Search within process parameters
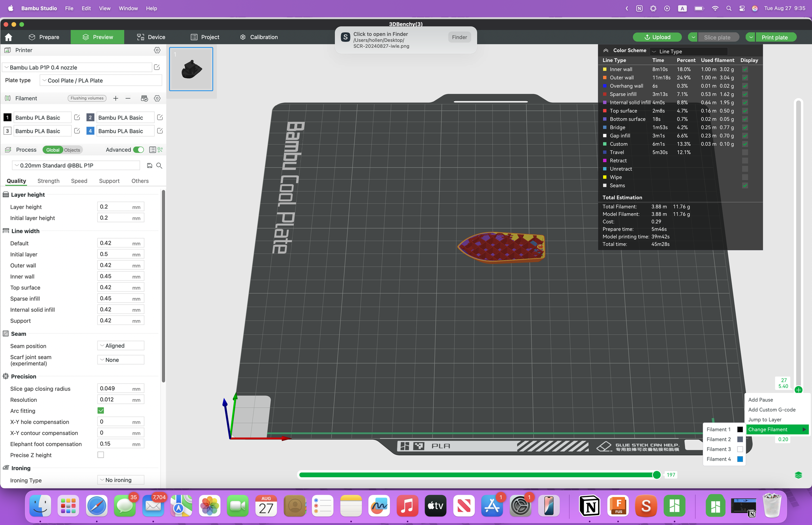 (x=159, y=165)
